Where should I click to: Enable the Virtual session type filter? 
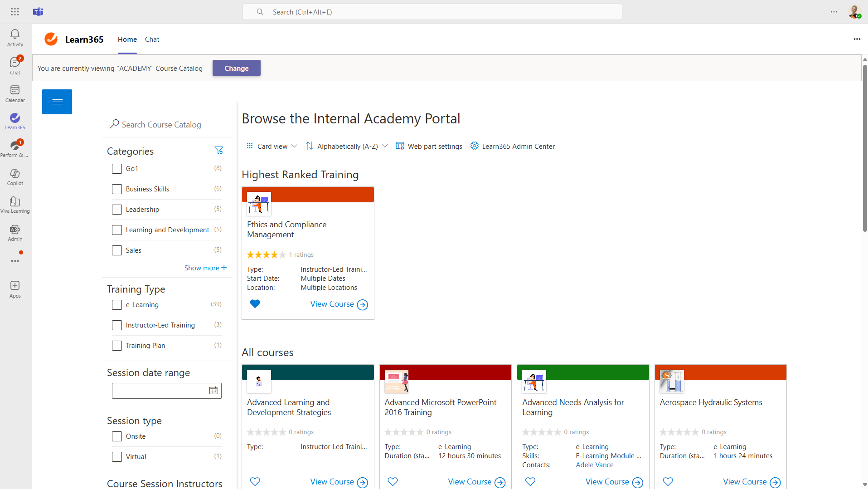(117, 457)
